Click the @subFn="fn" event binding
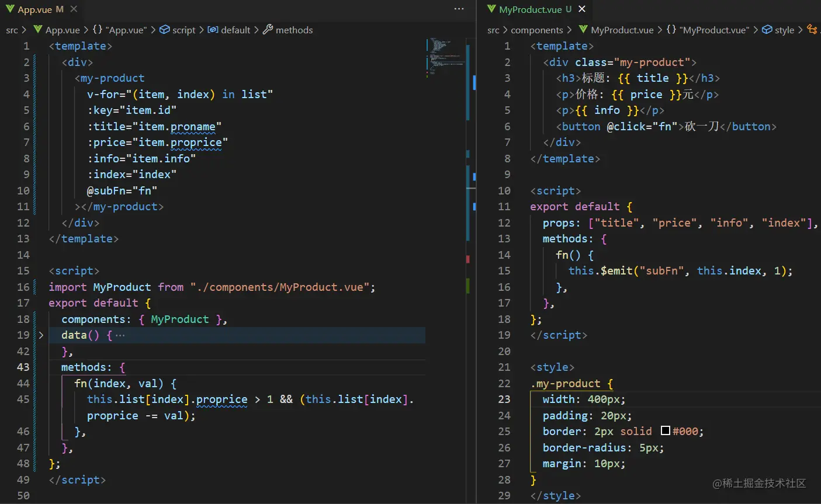Viewport: 821px width, 504px height. (x=122, y=191)
